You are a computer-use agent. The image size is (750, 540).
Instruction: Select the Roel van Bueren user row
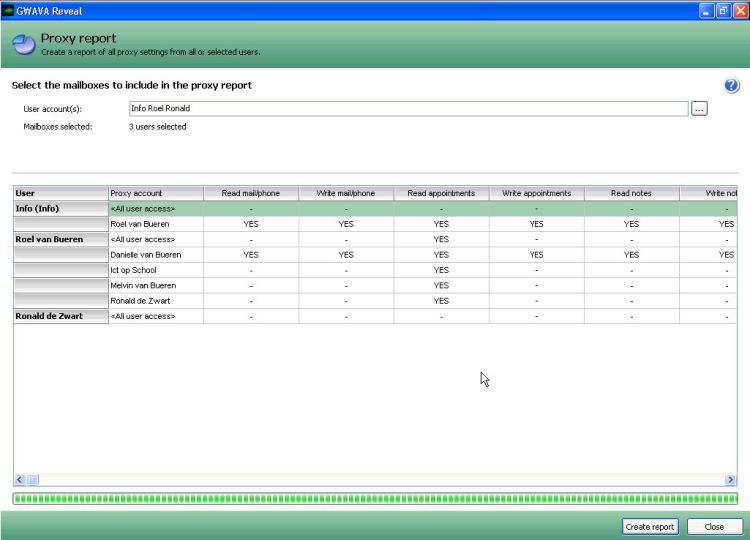coord(60,240)
